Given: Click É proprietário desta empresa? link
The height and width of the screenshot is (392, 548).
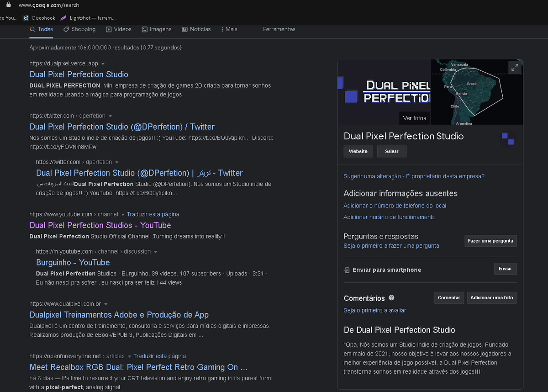Looking at the screenshot, I should tap(445, 176).
